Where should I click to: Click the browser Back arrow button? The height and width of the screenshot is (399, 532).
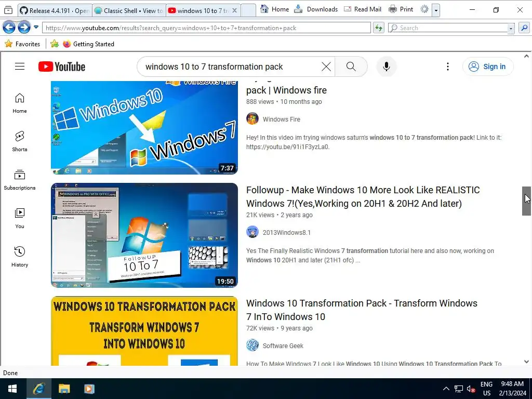click(x=9, y=27)
